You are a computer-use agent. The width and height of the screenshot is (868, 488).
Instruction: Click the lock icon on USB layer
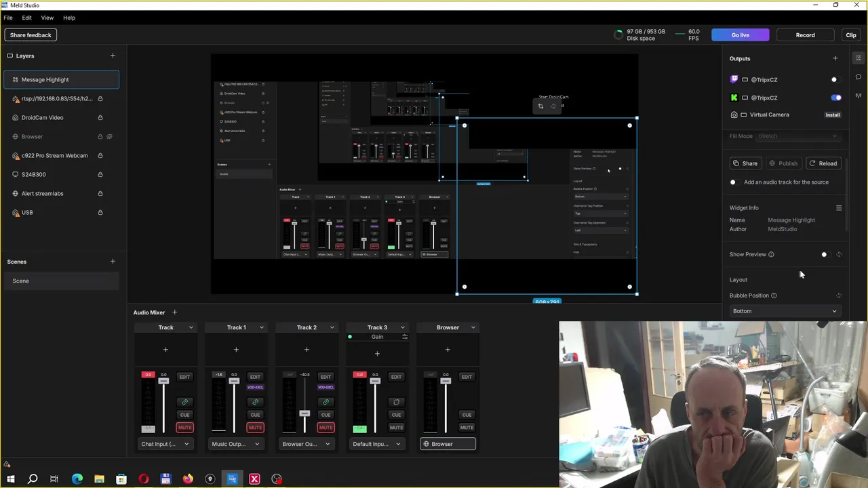click(x=100, y=212)
